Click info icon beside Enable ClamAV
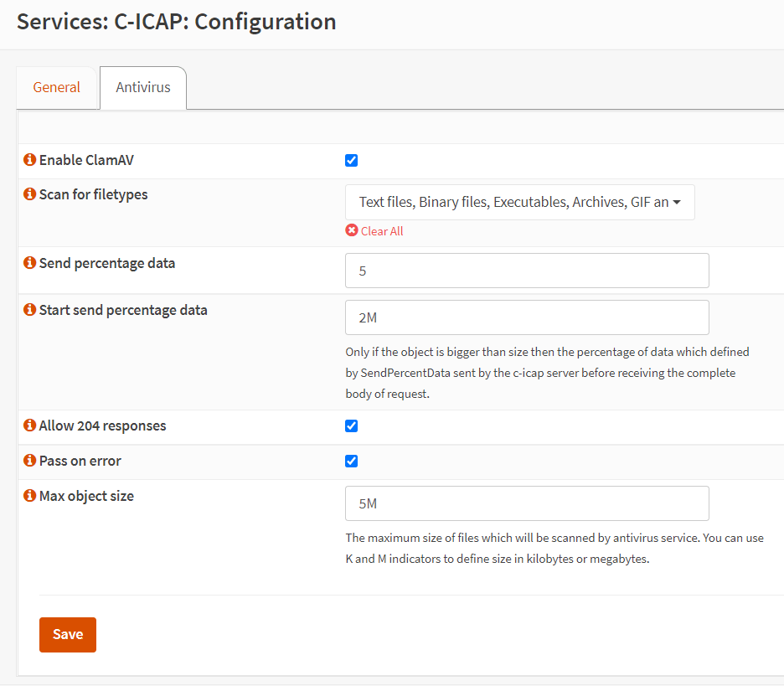Screen dimensions: 784x686 pyautogui.click(x=30, y=160)
